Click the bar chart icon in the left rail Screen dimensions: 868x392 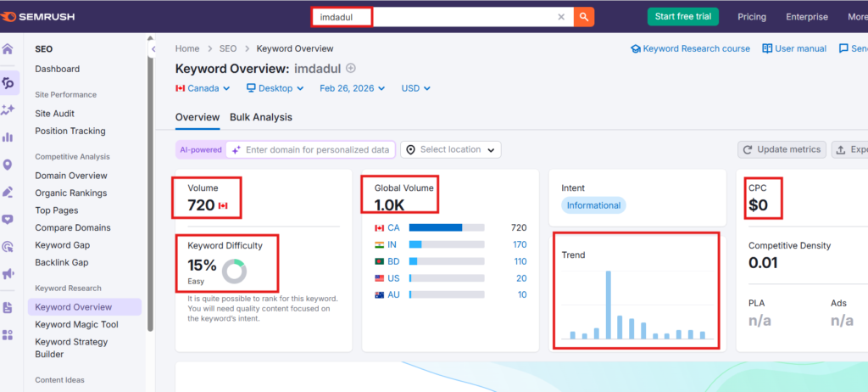tap(8, 137)
